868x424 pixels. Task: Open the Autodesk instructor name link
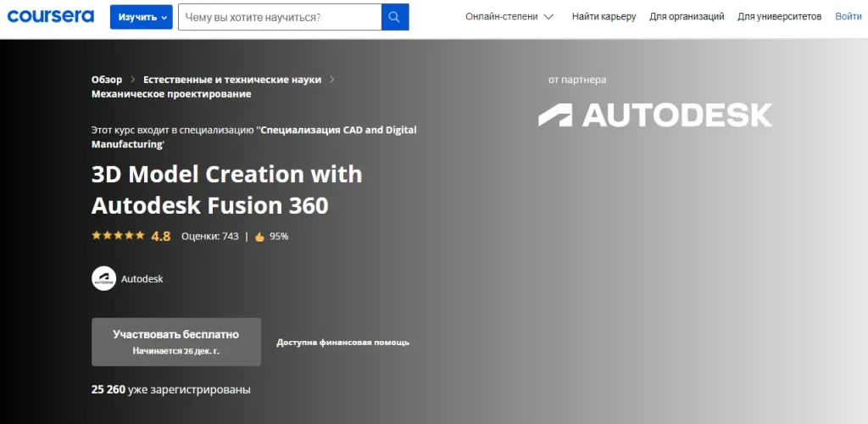click(x=142, y=279)
